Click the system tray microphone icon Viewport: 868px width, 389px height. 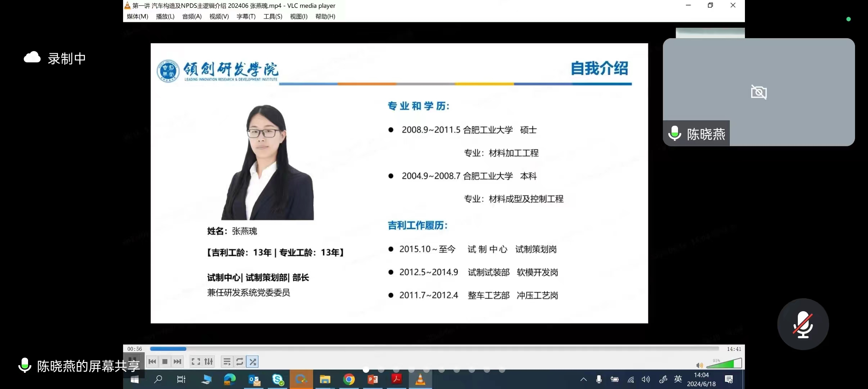click(x=599, y=379)
